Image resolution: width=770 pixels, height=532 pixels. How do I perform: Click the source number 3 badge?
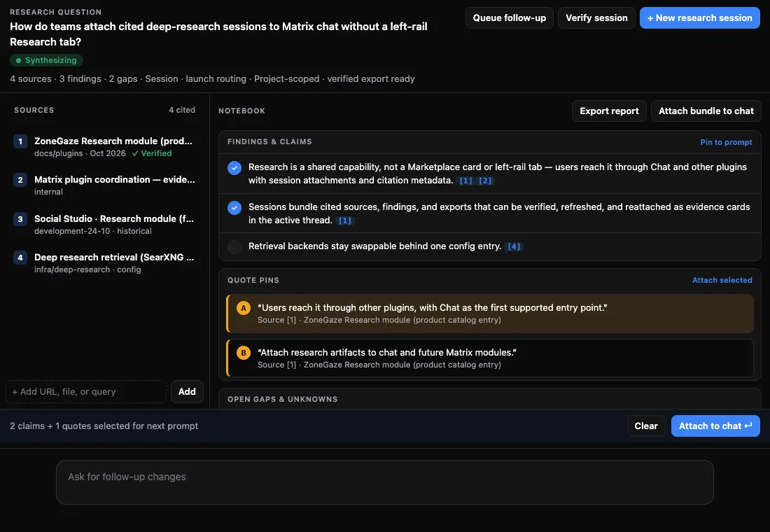point(20,219)
